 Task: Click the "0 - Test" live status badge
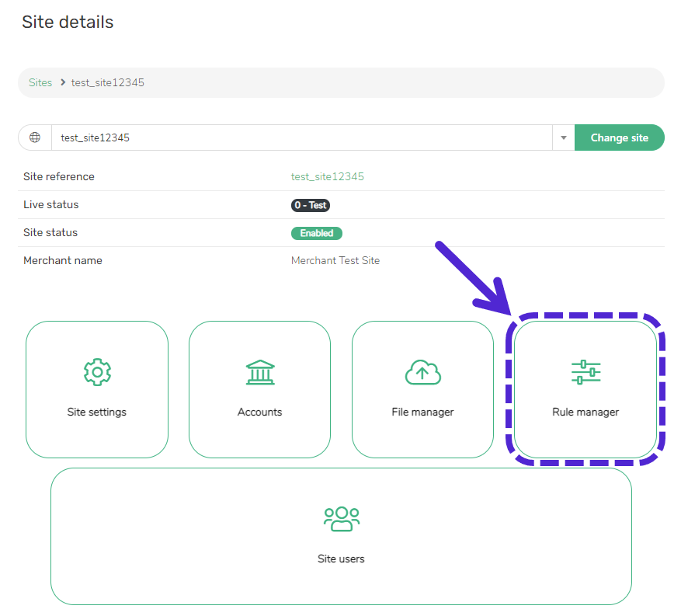(311, 205)
